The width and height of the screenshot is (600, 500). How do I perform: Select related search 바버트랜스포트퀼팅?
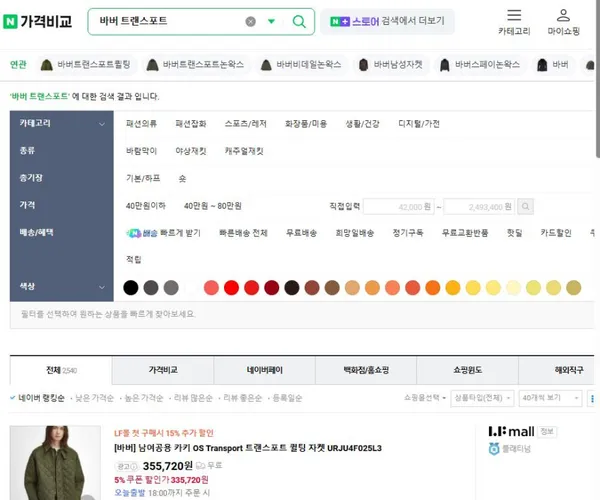coord(86,65)
